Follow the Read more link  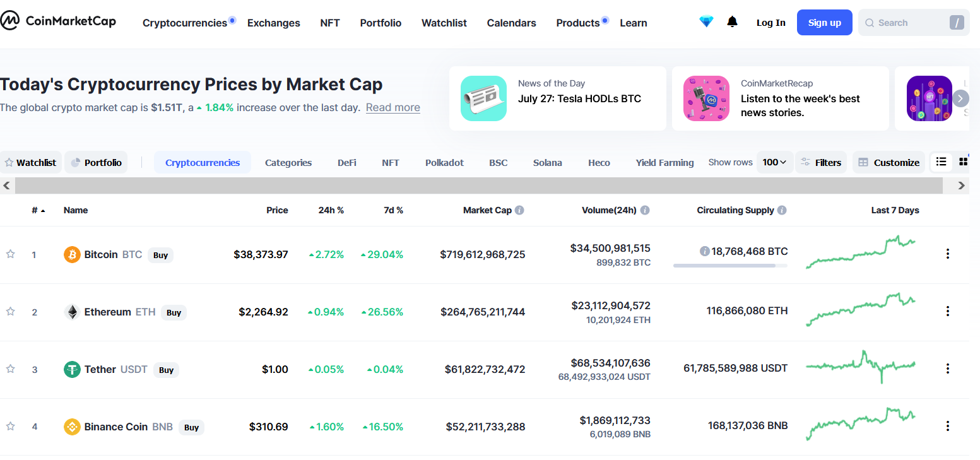393,107
